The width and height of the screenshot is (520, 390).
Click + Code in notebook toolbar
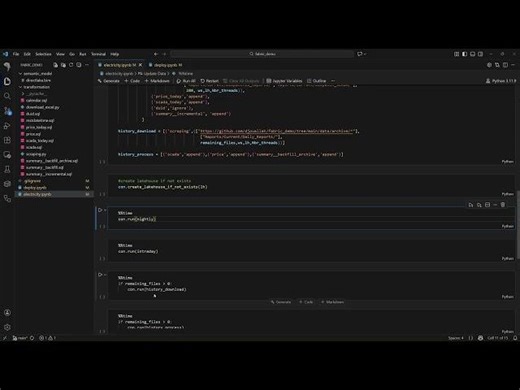pos(132,81)
